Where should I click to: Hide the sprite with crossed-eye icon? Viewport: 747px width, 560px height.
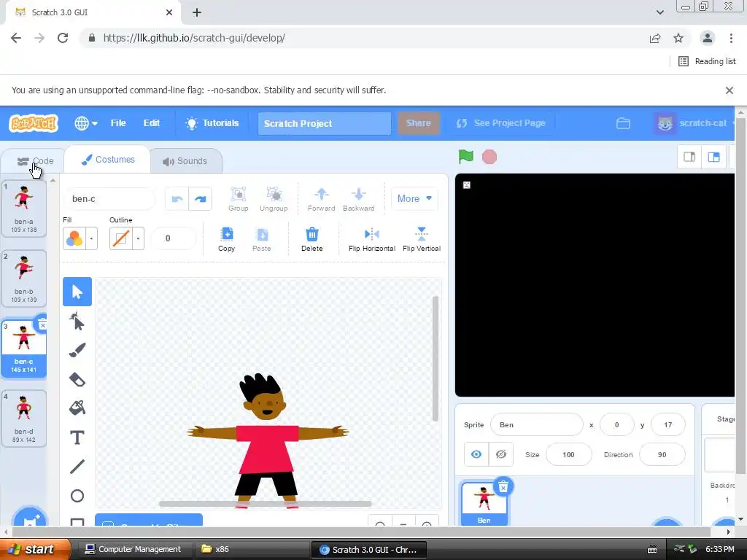(x=501, y=454)
